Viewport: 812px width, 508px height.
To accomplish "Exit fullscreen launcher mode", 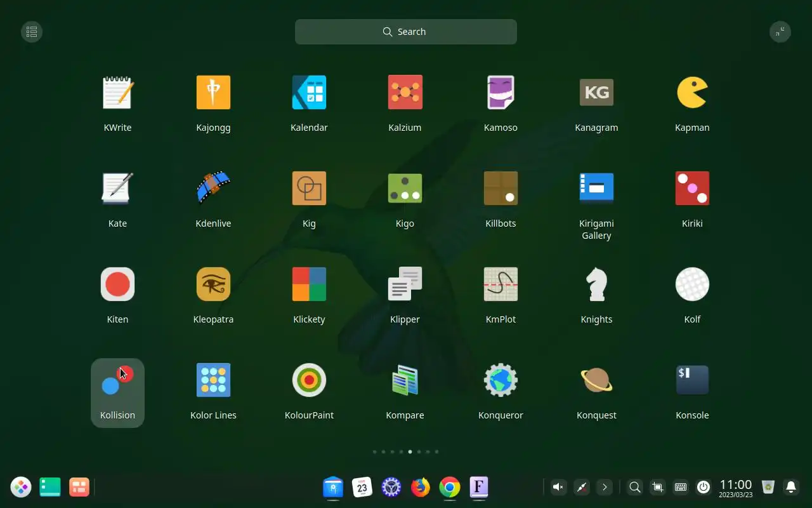I will pyautogui.click(x=780, y=32).
